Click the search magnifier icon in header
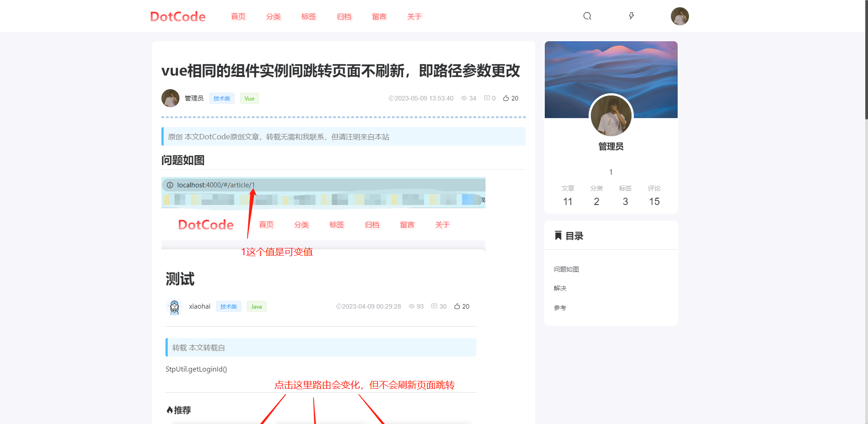868x424 pixels. pyautogui.click(x=587, y=16)
